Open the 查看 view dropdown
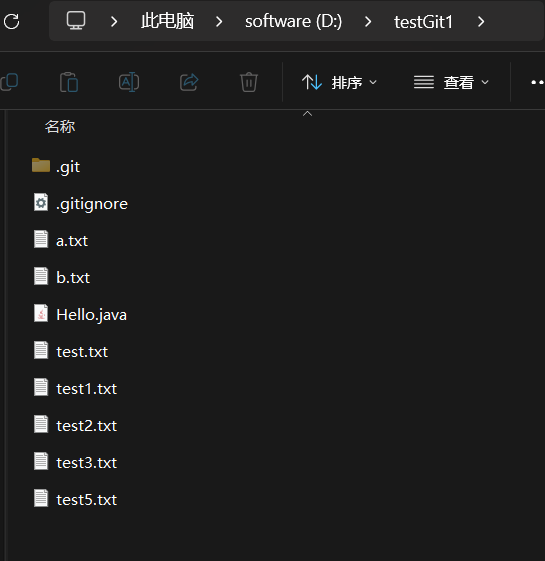The image size is (545, 561). tap(451, 82)
